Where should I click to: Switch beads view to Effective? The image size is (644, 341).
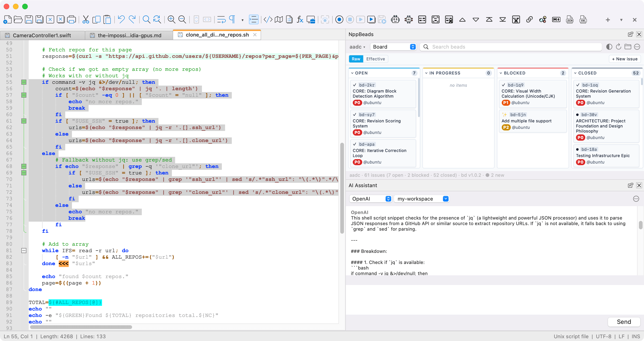[x=375, y=59]
